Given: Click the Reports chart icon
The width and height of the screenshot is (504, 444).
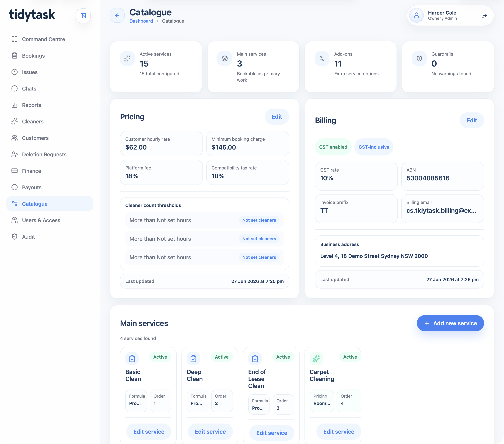Looking at the screenshot, I should click(15, 105).
